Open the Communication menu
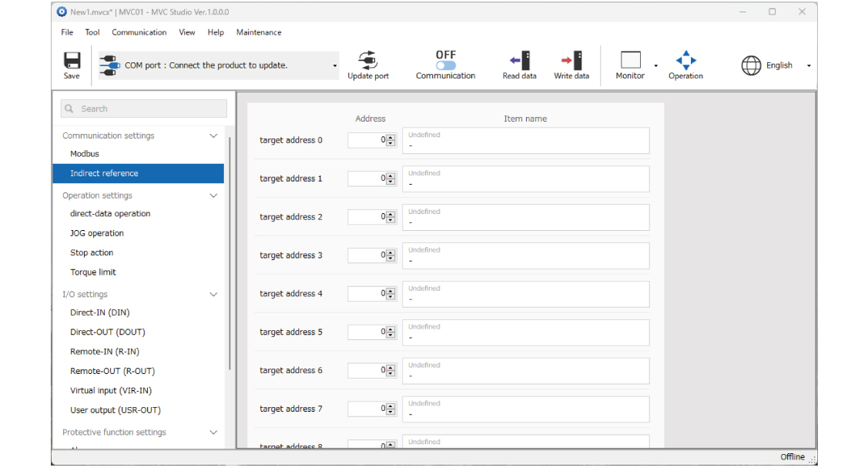This screenshot has width=868, height=474. (139, 32)
